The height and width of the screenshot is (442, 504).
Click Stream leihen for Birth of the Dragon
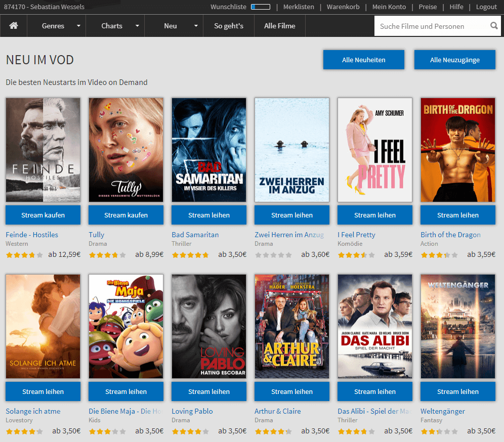pos(458,215)
